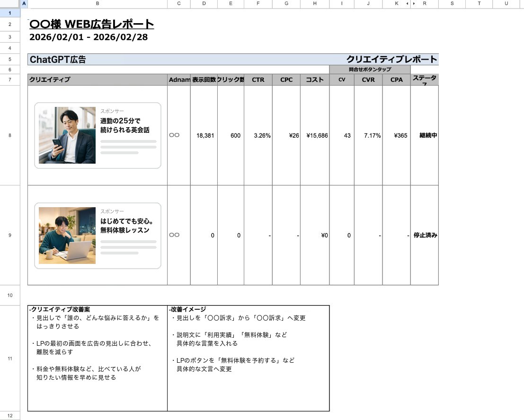
Task: Click the クリエイティブ改善案 notes cell
Action: (98, 358)
